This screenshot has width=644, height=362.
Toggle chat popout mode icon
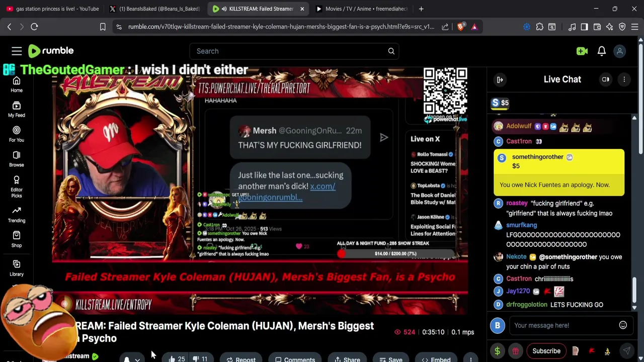(x=606, y=79)
